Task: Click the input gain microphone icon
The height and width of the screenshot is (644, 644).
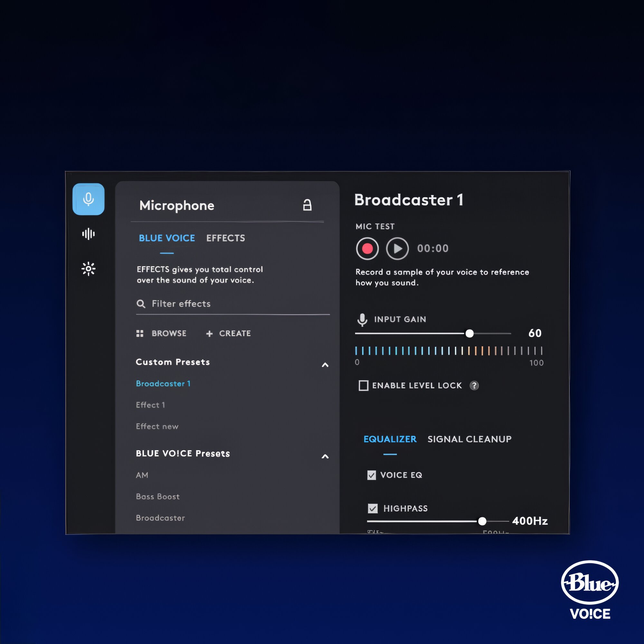Action: [362, 319]
